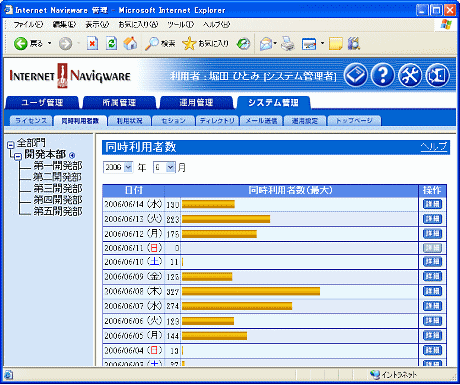Open the month dropdown
Viewport: 460px width, 385px height.
164,167
